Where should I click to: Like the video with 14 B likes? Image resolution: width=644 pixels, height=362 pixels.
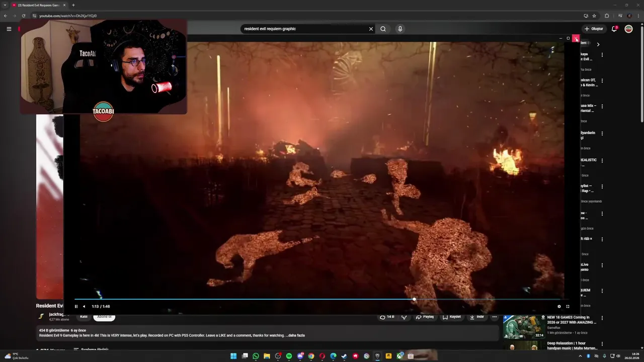(x=387, y=317)
